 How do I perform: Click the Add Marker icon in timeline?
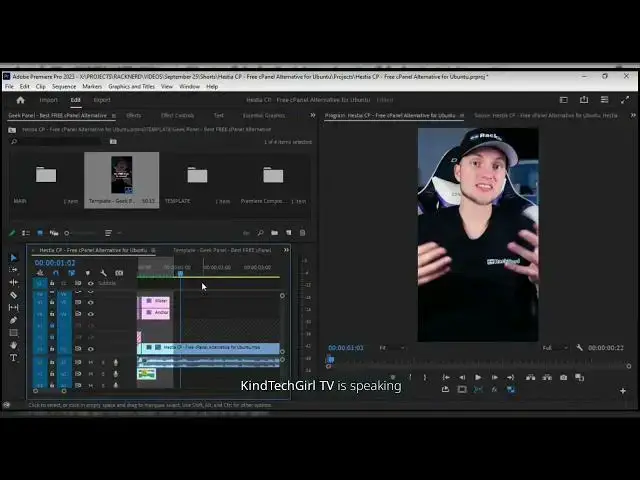pyautogui.click(x=87, y=273)
